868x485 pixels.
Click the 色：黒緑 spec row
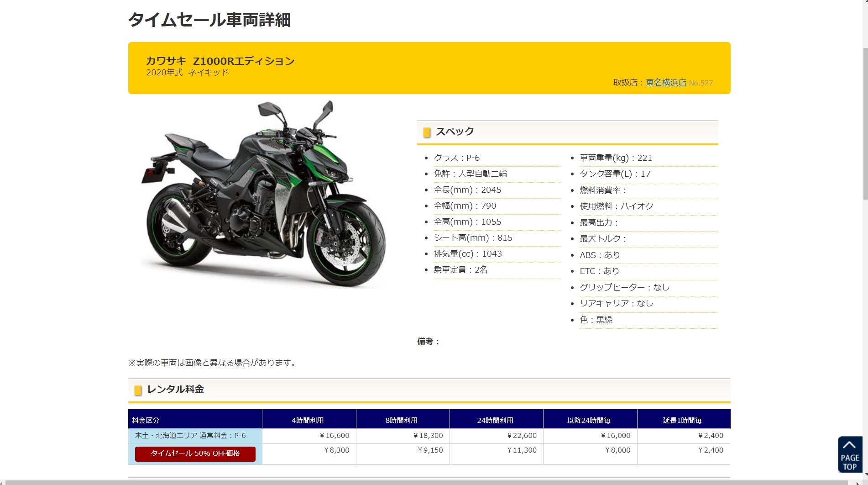click(648, 320)
